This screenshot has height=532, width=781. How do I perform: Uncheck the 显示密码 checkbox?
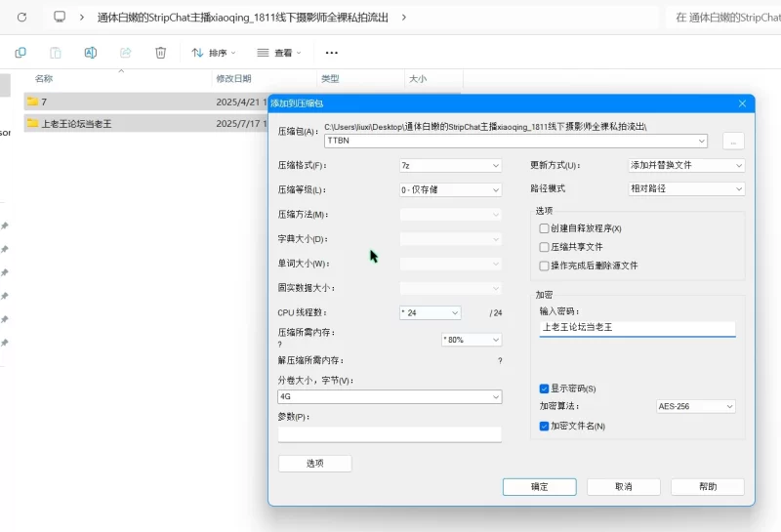click(x=544, y=389)
